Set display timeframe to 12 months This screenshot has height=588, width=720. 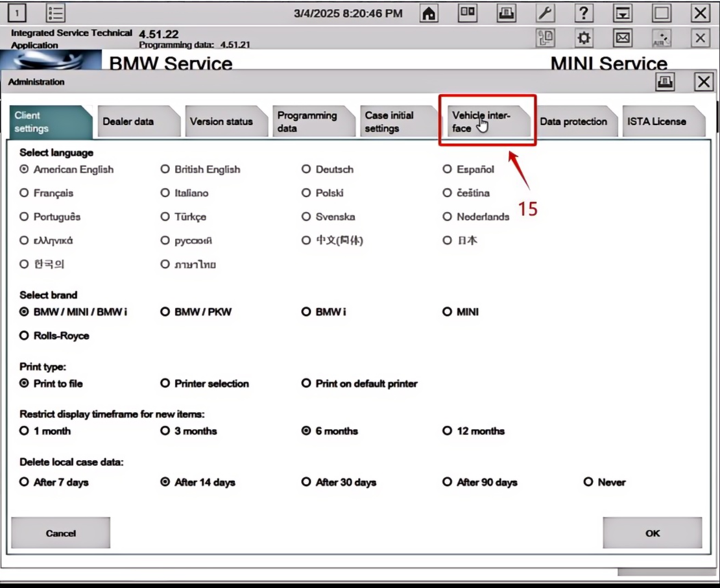pyautogui.click(x=448, y=431)
